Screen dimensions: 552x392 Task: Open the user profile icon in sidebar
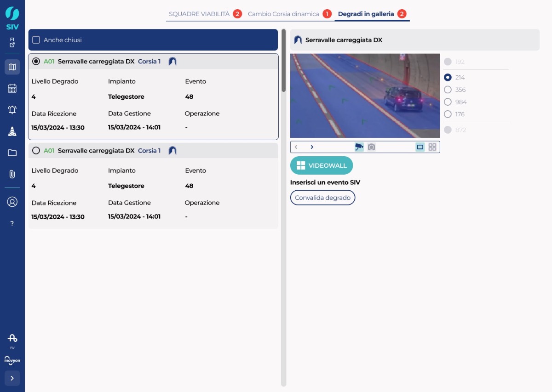pyautogui.click(x=12, y=202)
